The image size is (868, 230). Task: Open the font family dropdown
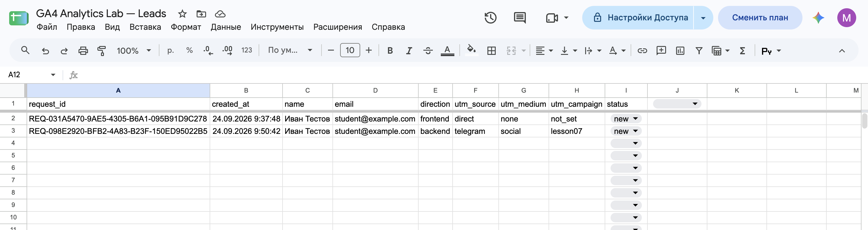click(x=290, y=50)
